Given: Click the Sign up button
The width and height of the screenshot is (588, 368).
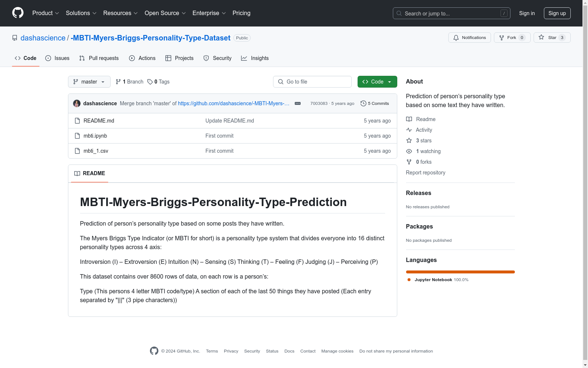Looking at the screenshot, I should [x=557, y=13].
